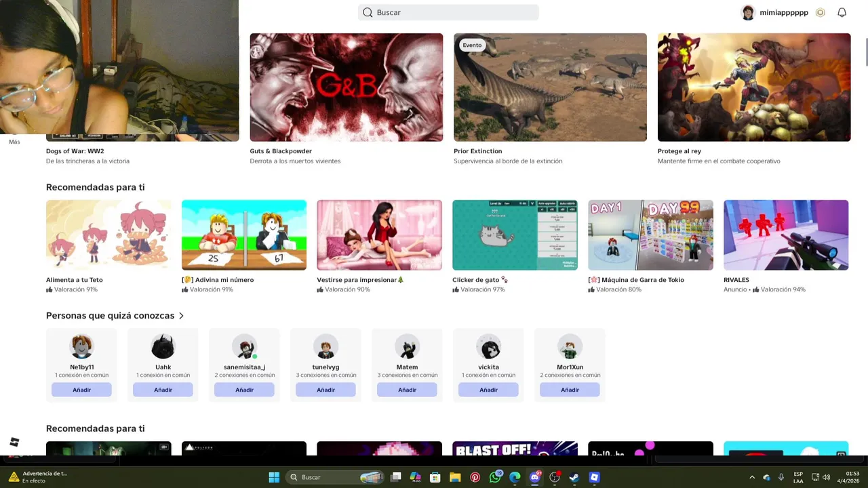Viewport: 868px width, 488px height.
Task: Open the notifications bell icon
Action: point(842,12)
